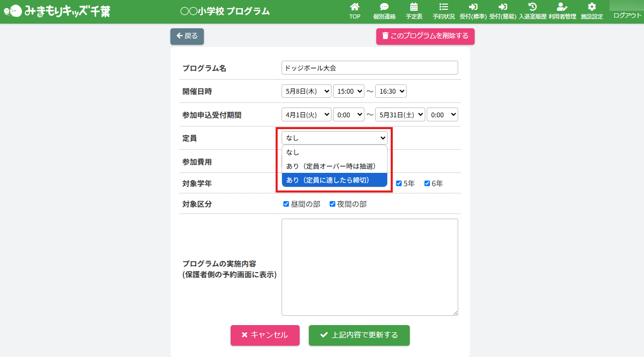Choose あり（定員に達したら締切） option
This screenshot has width=644, height=357.
pos(330,180)
